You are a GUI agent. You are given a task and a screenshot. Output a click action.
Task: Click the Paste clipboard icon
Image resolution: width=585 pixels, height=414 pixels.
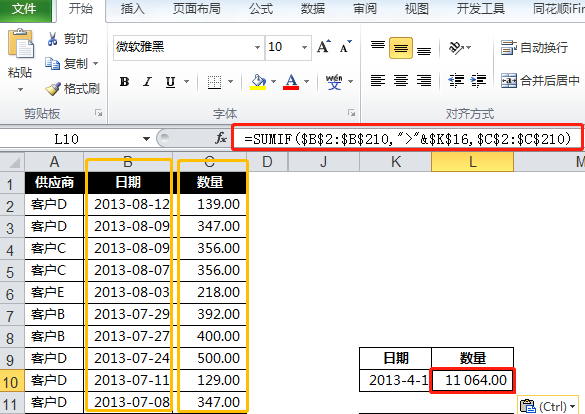(21, 44)
